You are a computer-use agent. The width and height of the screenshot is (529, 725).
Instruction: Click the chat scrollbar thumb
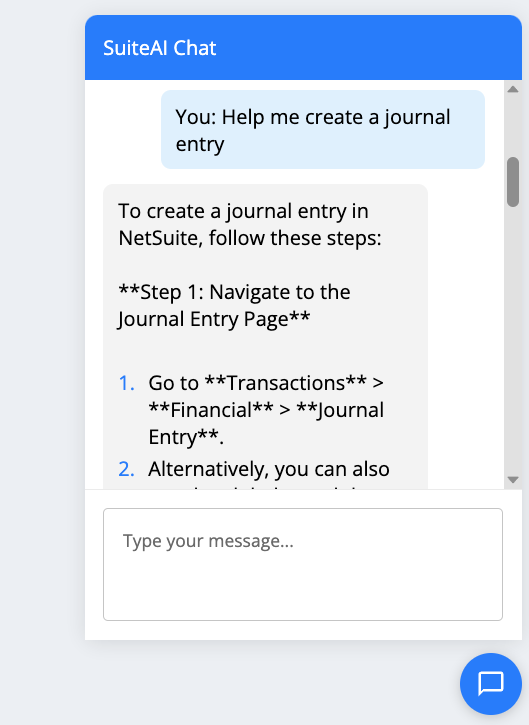pos(512,182)
